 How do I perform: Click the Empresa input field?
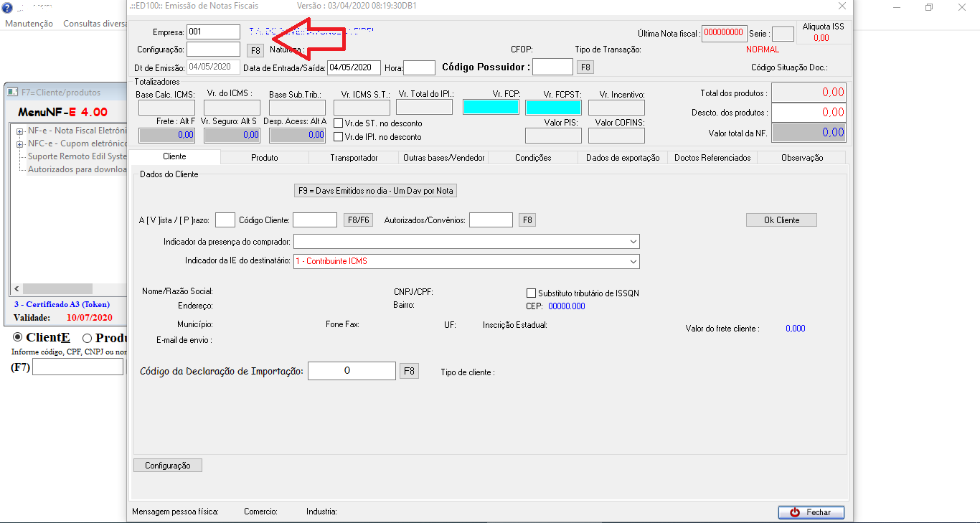[213, 32]
